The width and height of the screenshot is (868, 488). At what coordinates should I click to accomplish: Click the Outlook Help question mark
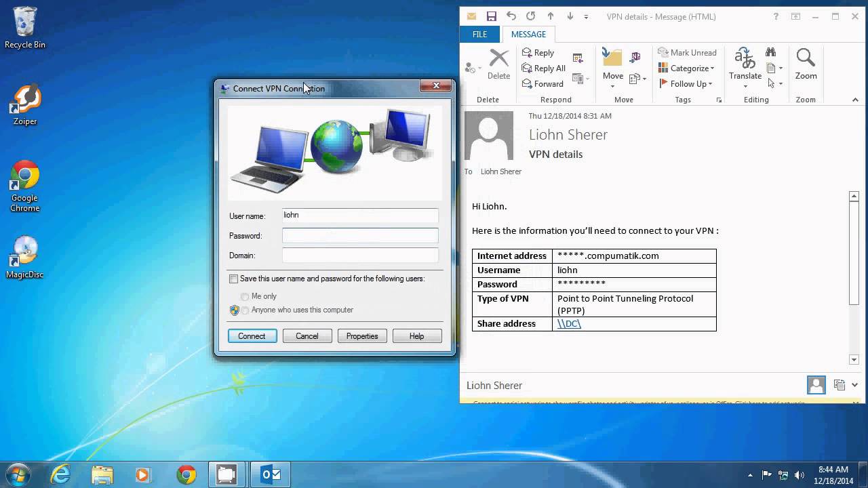point(776,17)
